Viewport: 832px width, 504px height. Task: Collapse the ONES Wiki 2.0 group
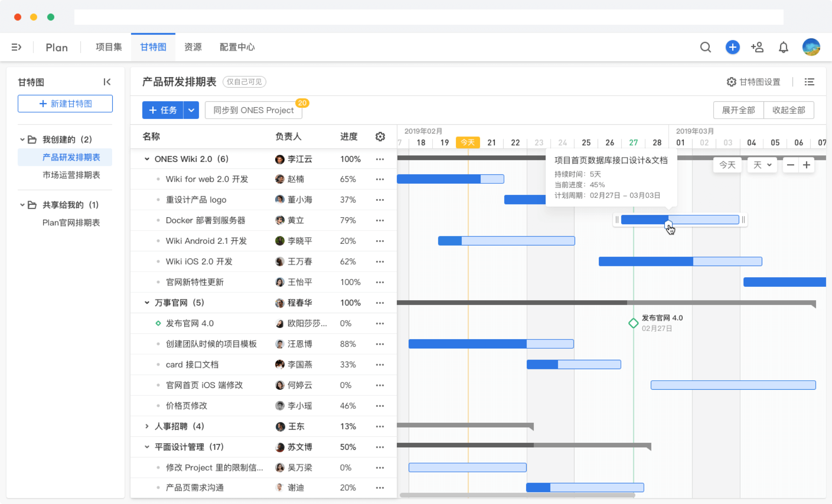[147, 159]
